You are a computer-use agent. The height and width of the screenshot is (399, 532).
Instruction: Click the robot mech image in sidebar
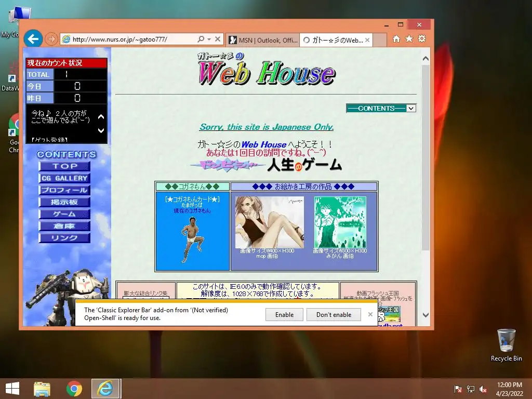click(x=68, y=297)
